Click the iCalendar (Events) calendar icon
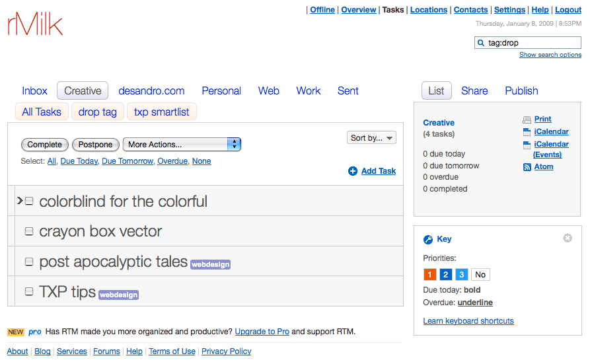This screenshot has height=364, width=590. (527, 145)
